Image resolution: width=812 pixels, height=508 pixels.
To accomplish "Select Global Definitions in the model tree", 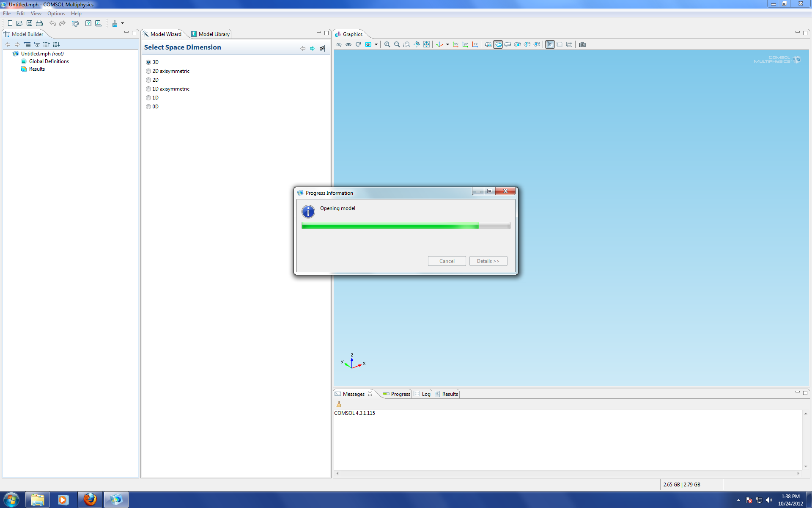I will coord(49,61).
